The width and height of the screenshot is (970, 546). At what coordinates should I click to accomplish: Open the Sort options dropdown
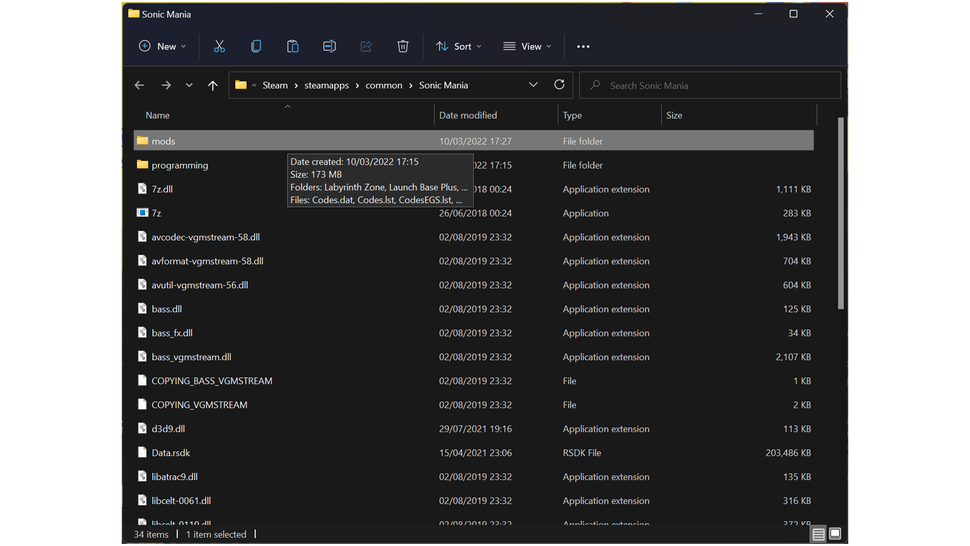tap(458, 46)
